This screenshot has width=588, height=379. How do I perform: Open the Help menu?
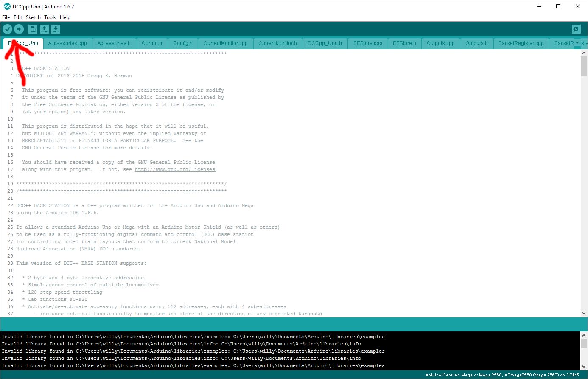tap(65, 17)
